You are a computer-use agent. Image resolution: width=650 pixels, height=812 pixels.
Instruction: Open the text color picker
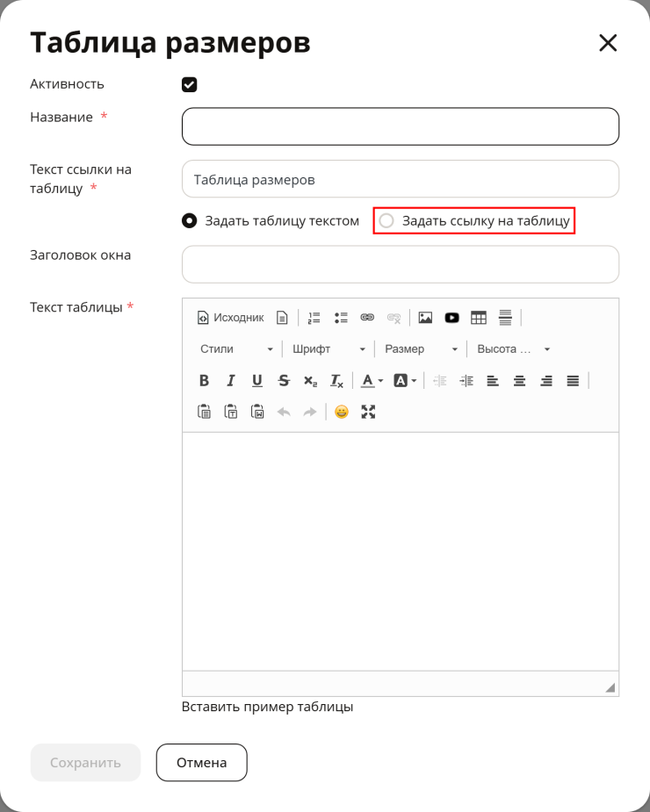tap(372, 381)
